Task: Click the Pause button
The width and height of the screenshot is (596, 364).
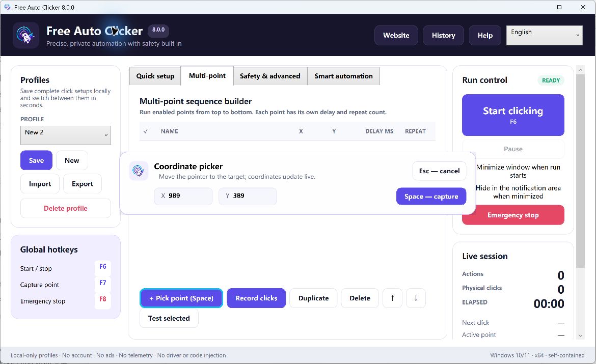Action: click(x=513, y=149)
